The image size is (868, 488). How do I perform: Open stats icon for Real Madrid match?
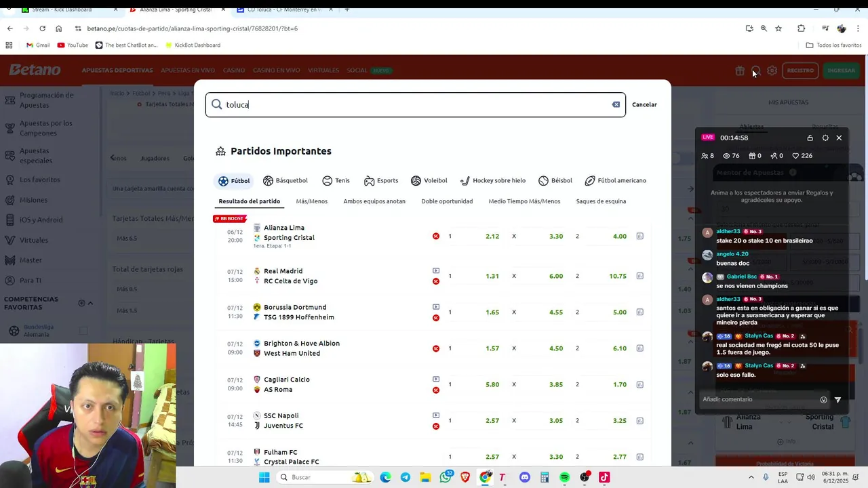[x=639, y=277]
